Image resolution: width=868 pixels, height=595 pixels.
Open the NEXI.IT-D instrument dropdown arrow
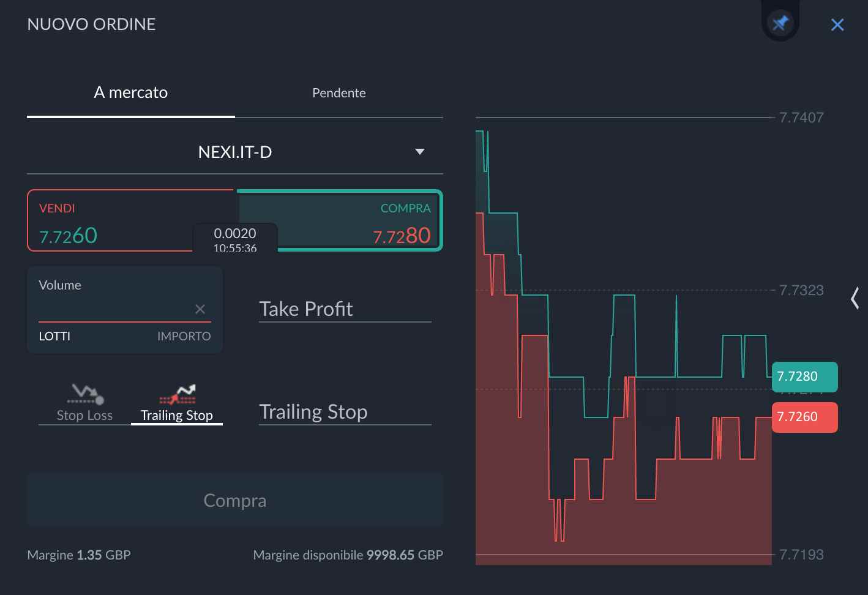(x=420, y=152)
